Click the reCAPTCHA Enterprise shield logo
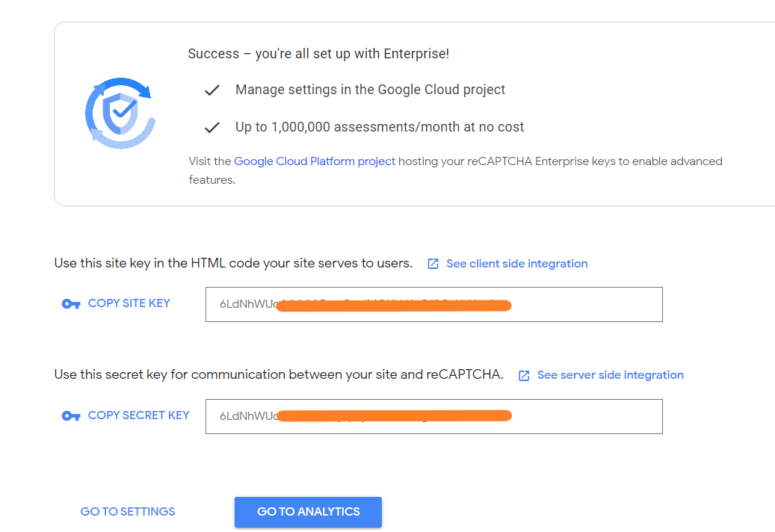 (120, 113)
